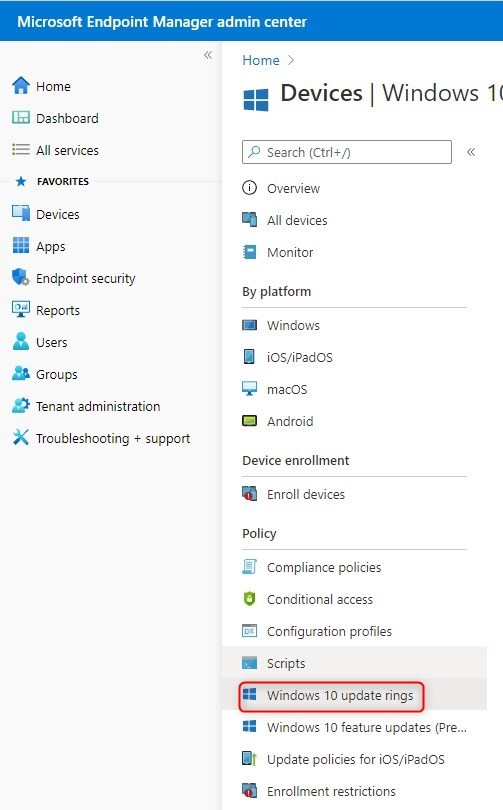503x810 pixels.
Task: Click the Groups people icon
Action: click(x=21, y=374)
